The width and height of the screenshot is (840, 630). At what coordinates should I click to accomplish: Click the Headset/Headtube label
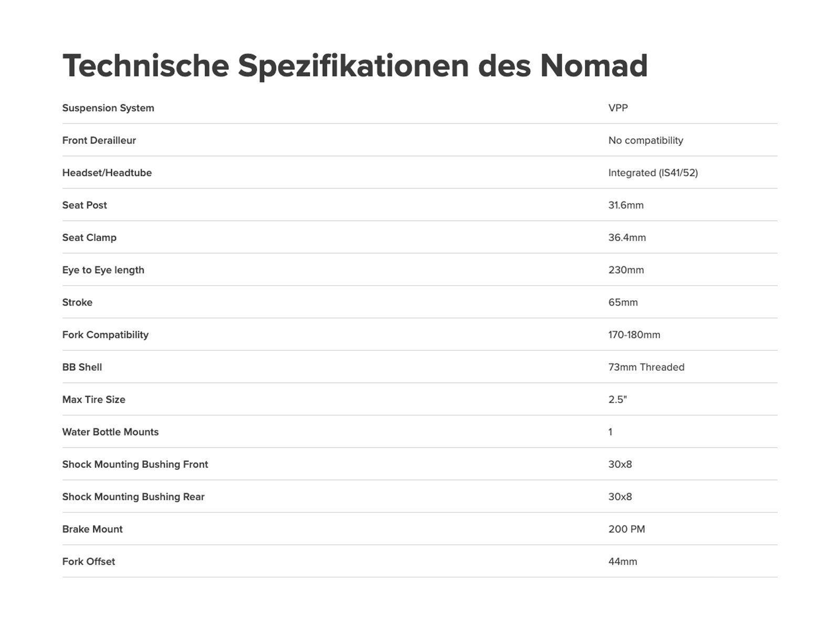click(x=107, y=173)
